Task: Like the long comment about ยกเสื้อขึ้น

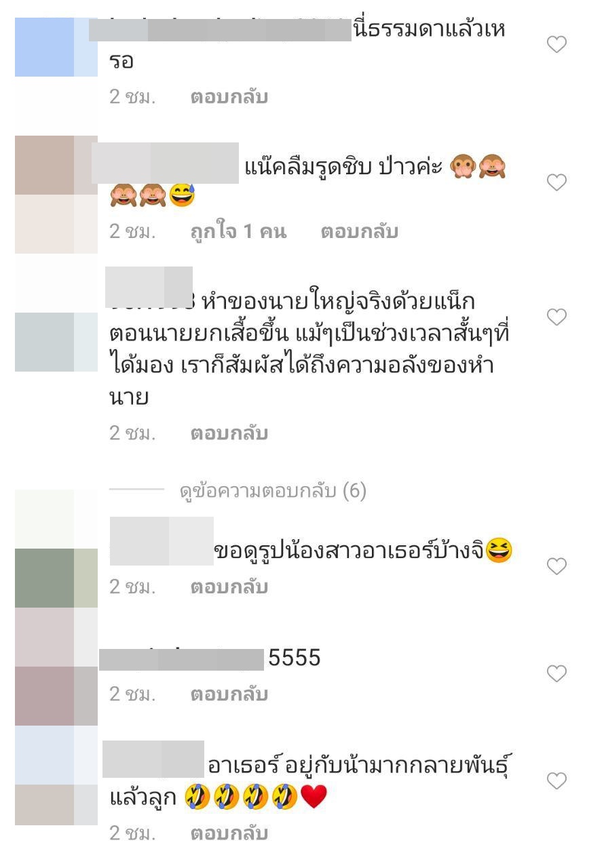Action: coord(556,317)
